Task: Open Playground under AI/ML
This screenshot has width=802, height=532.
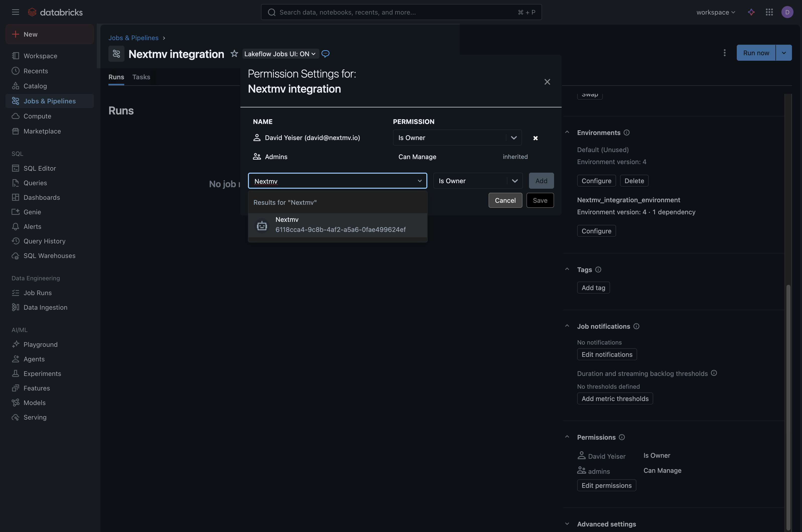Action: click(x=40, y=344)
